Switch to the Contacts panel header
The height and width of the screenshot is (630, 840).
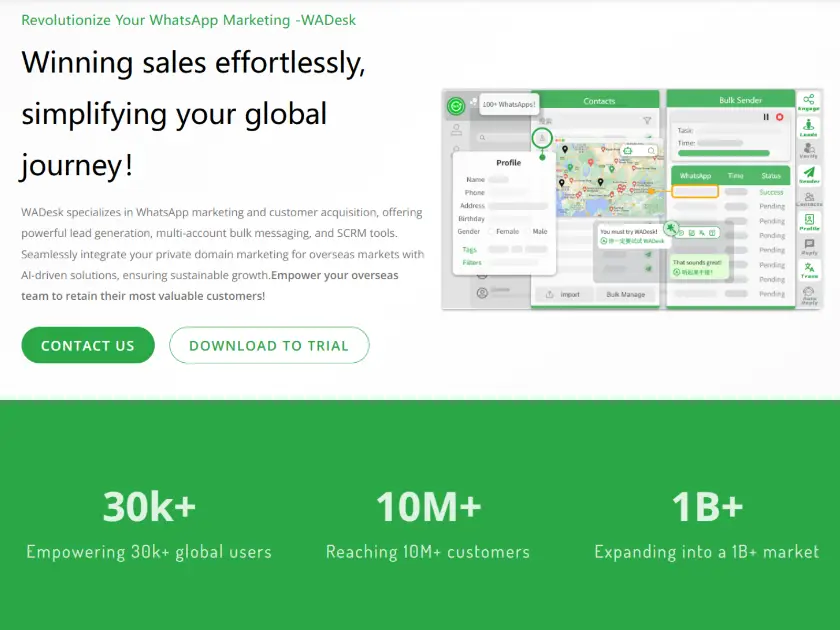pyautogui.click(x=600, y=101)
